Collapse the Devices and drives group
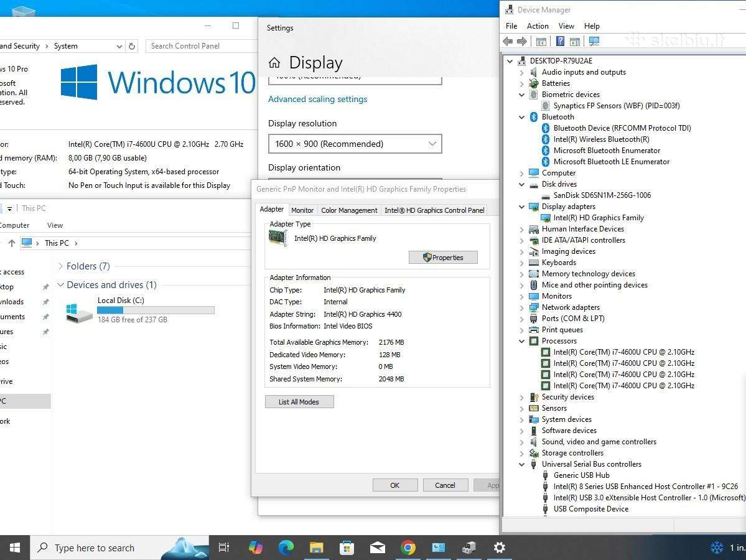 [60, 284]
